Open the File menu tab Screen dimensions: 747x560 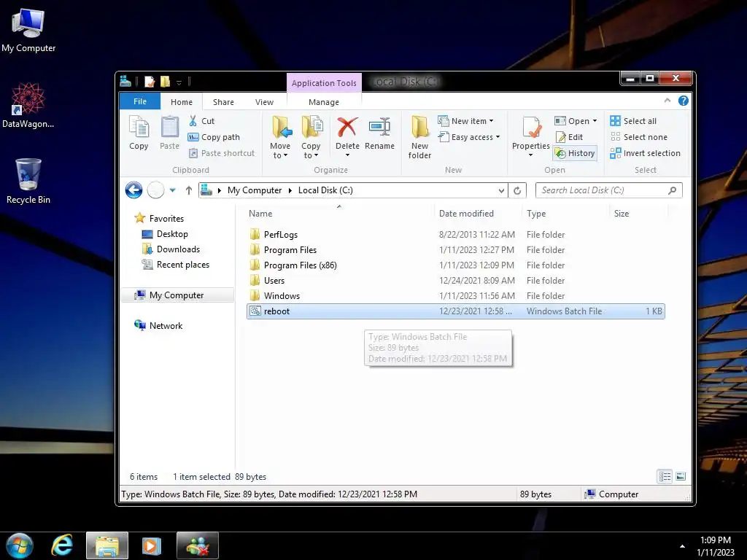click(140, 101)
